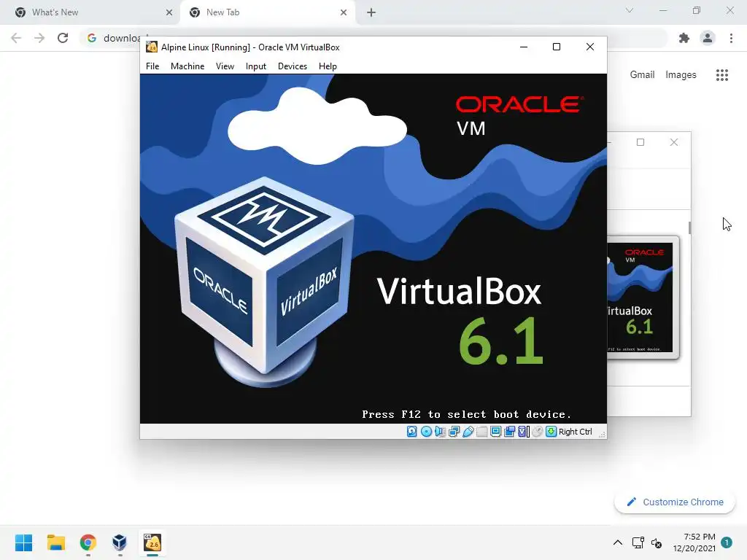The height and width of the screenshot is (560, 747).
Task: Open the running VM taskbar icon
Action: click(152, 542)
